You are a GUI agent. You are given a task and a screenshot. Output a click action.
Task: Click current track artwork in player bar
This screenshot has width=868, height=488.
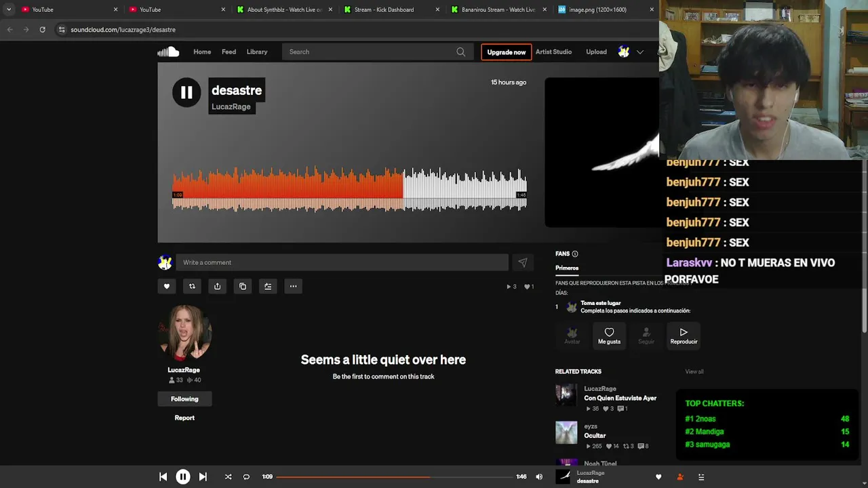[x=563, y=476]
